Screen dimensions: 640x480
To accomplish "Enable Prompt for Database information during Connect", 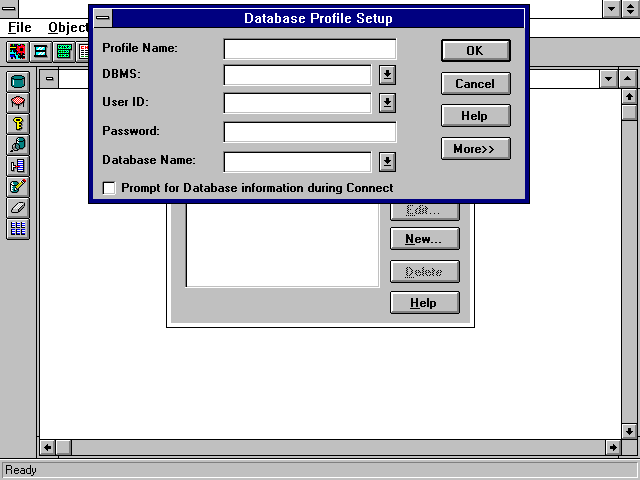I will pyautogui.click(x=109, y=188).
